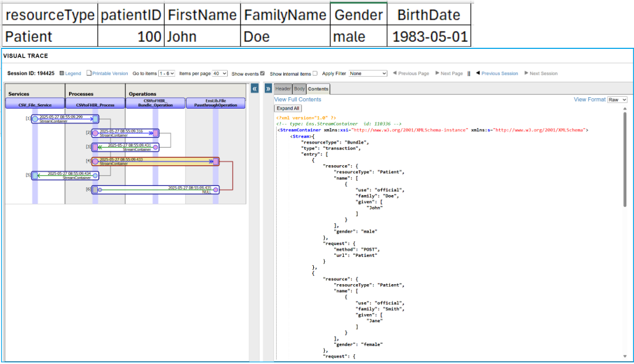Select message [1] source circle icon

pyautogui.click(x=35, y=119)
